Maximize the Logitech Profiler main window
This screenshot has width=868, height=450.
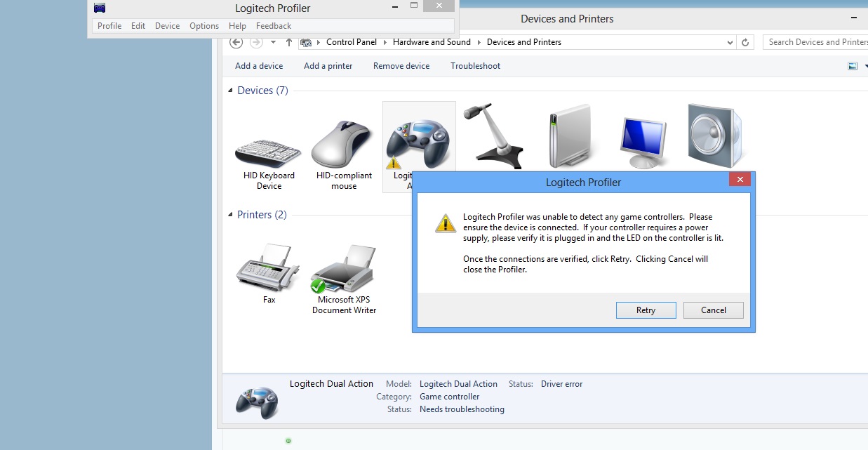[x=414, y=6]
